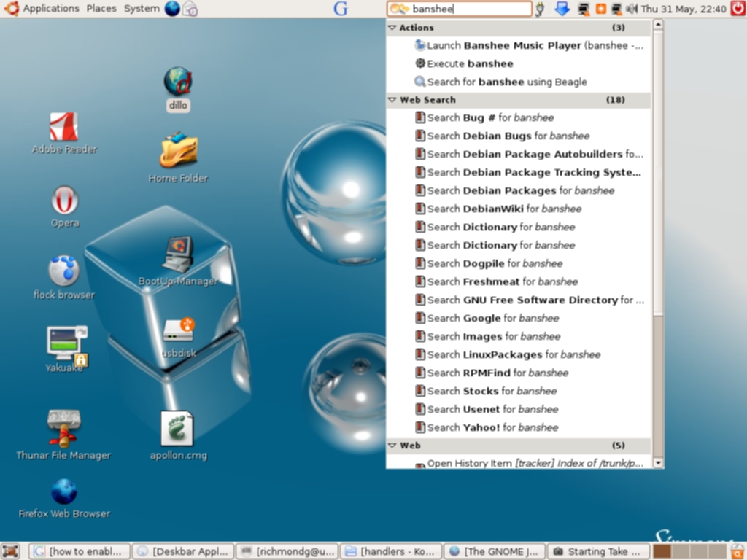Select Search Images for banshee
This screenshot has width=747, height=560.
(519, 336)
